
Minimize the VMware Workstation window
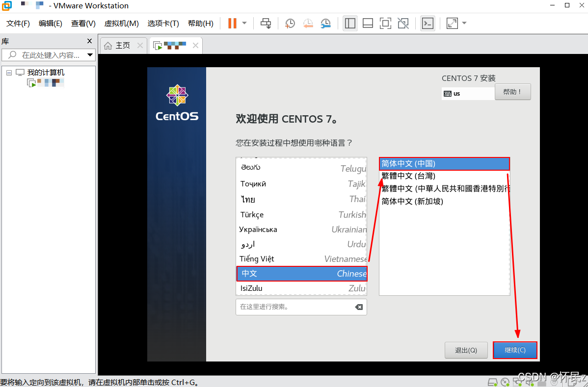(x=552, y=5)
